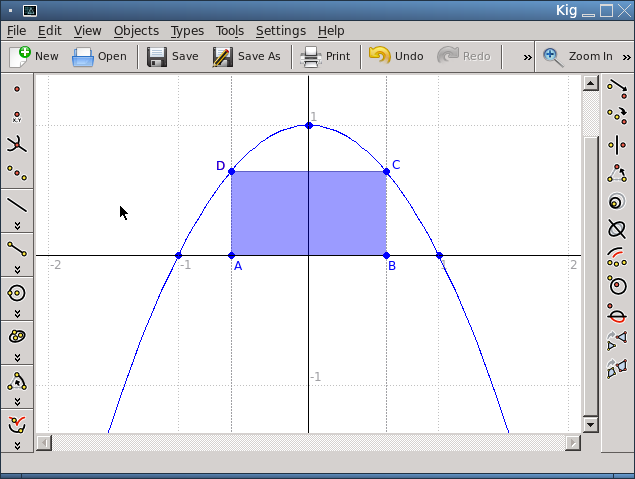The width and height of the screenshot is (635, 479).
Task: Select the circle by center tool
Action: (17, 293)
